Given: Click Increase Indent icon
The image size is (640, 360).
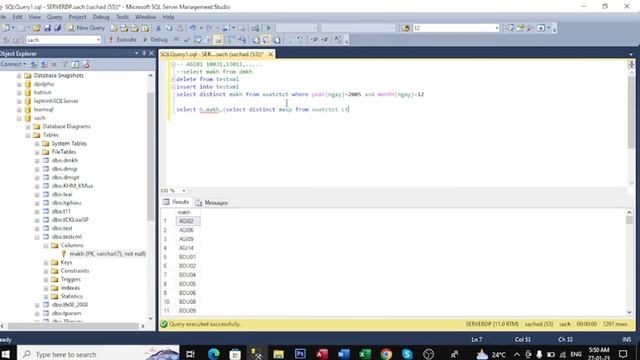Looking at the screenshot, I should (x=325, y=40).
